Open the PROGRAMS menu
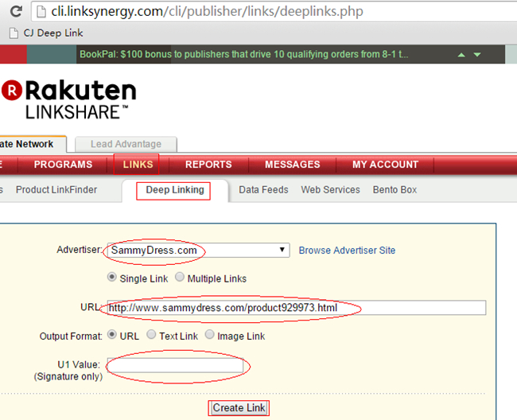 point(63,165)
